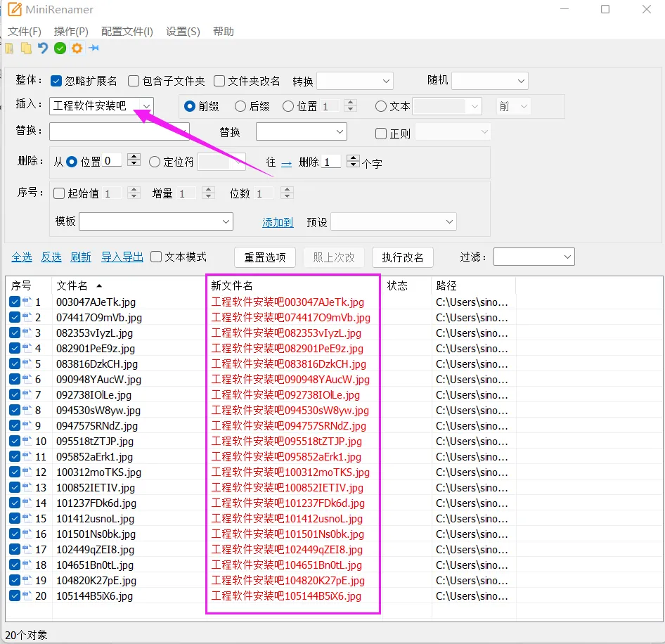
Task: Click file icon of 003047AJeTk.jpg row
Action: [x=27, y=302]
